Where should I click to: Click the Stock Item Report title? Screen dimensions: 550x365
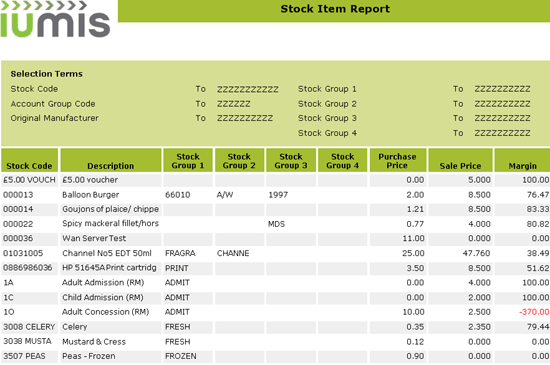pyautogui.click(x=335, y=9)
